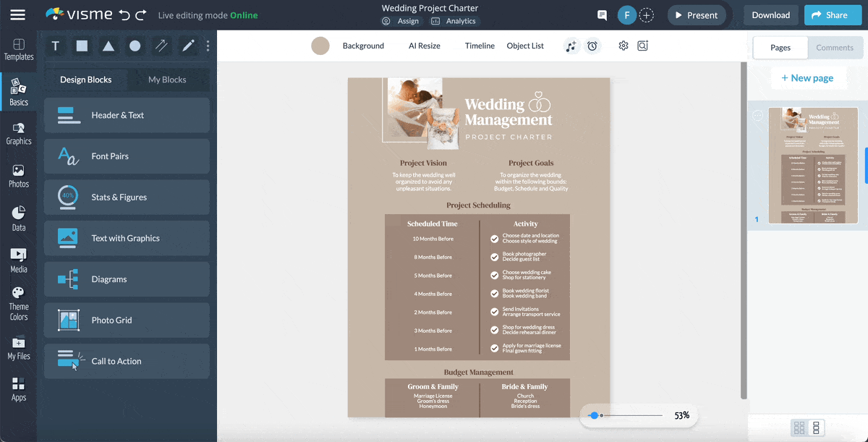Select the page 1 thumbnail
868x442 pixels.
point(813,166)
